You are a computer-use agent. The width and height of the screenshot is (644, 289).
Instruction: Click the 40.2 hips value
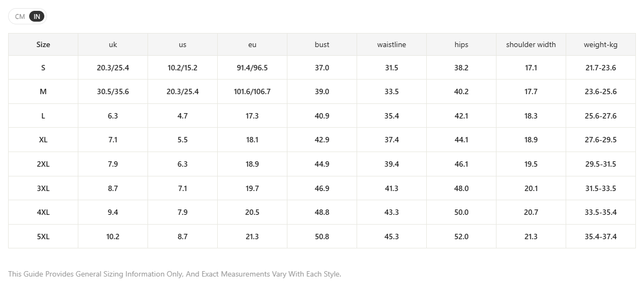[x=461, y=91]
